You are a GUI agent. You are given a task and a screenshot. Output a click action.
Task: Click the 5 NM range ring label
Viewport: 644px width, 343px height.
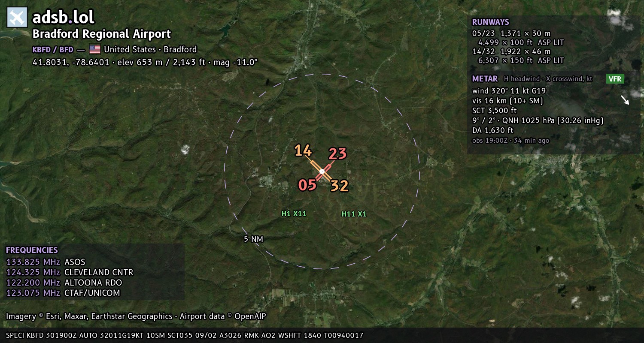(x=253, y=239)
